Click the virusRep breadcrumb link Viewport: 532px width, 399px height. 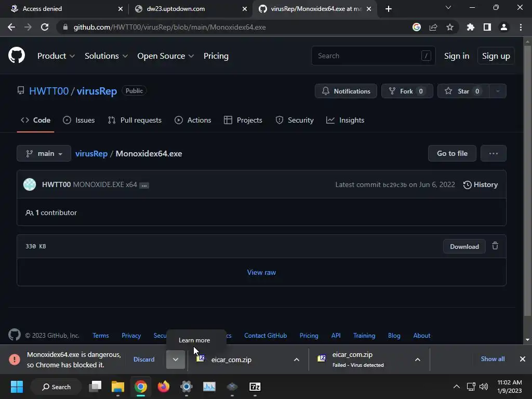click(91, 153)
